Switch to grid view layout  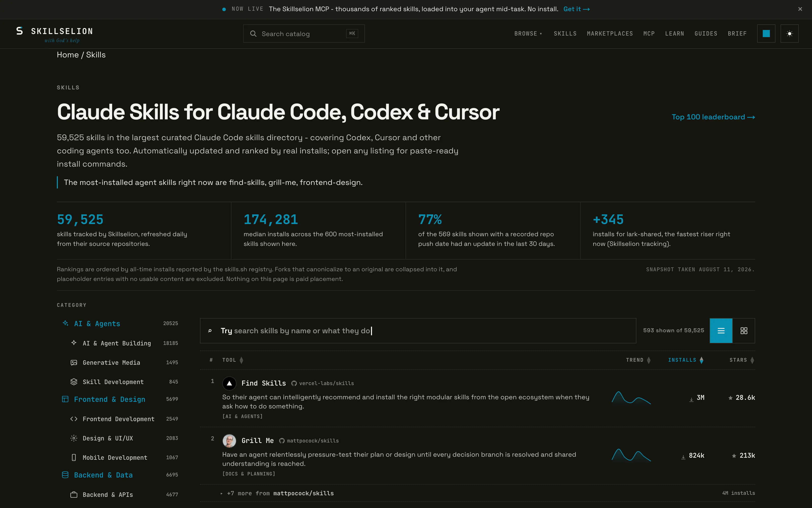coord(744,331)
